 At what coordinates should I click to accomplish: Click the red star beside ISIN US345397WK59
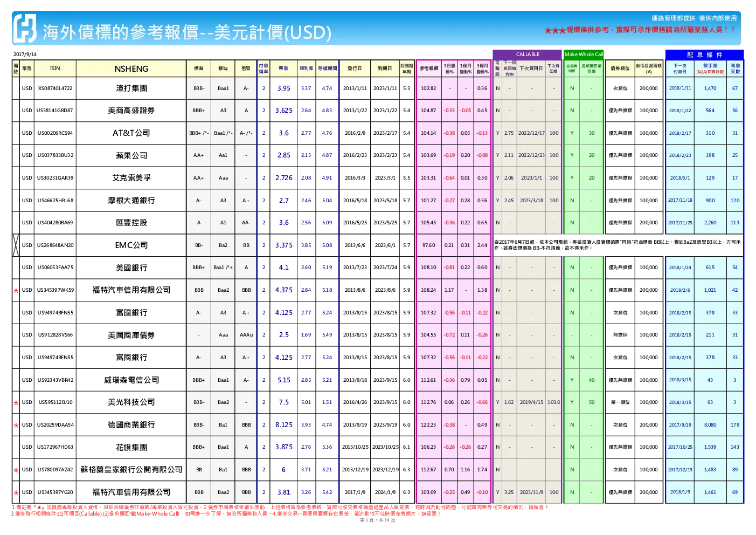[x=16, y=291]
